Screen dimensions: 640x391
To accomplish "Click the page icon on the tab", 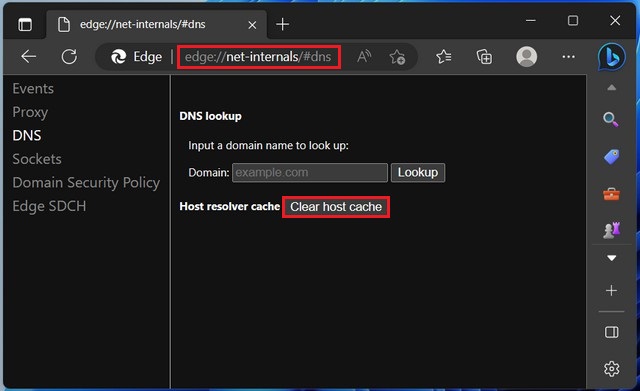I will (64, 24).
